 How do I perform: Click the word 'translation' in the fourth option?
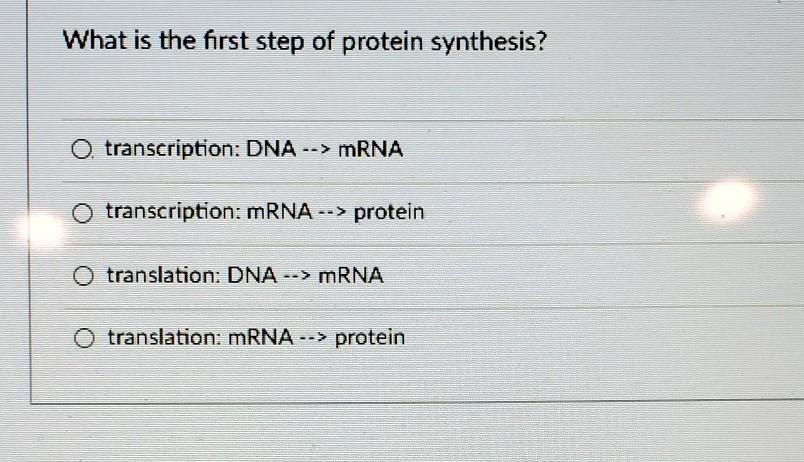164,337
